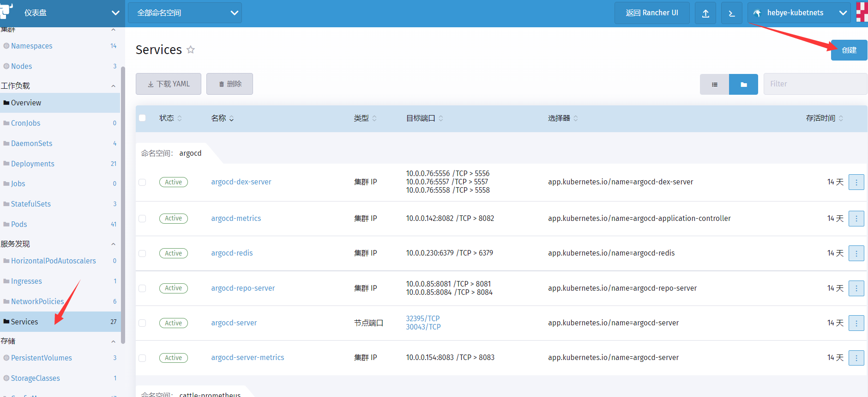Open the 全部命名空间 namespace dropdown

pos(185,13)
